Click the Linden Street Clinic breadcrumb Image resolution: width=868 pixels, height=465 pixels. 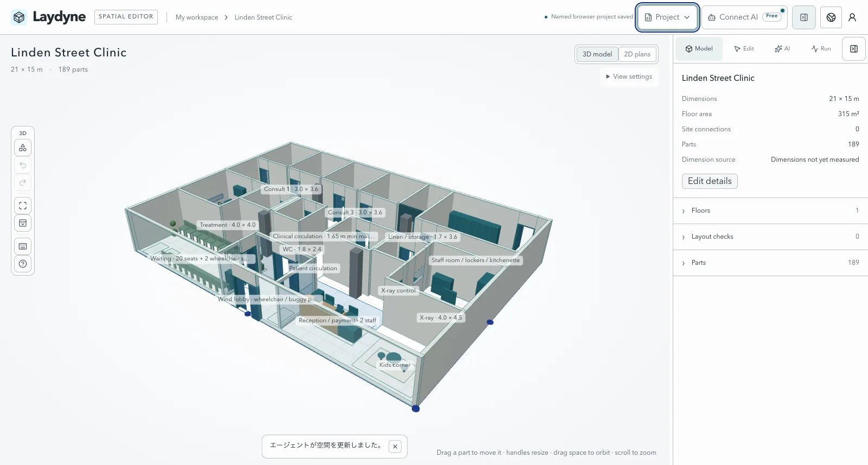tap(263, 17)
